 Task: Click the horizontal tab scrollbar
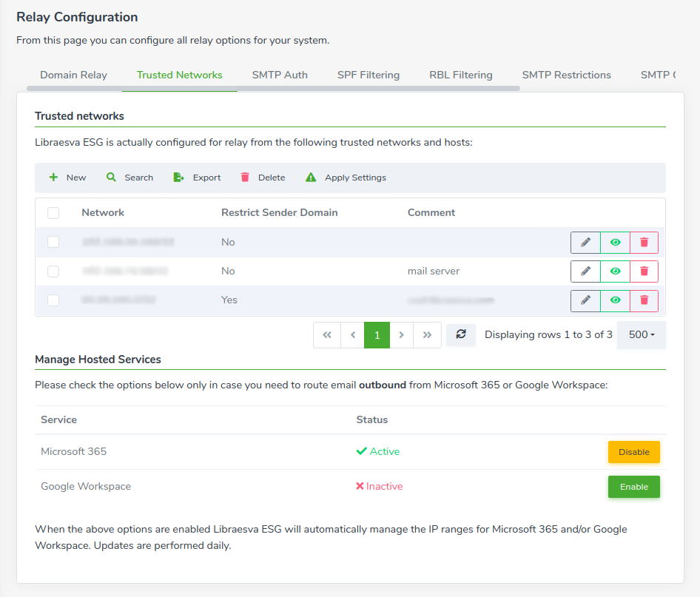tap(273, 88)
